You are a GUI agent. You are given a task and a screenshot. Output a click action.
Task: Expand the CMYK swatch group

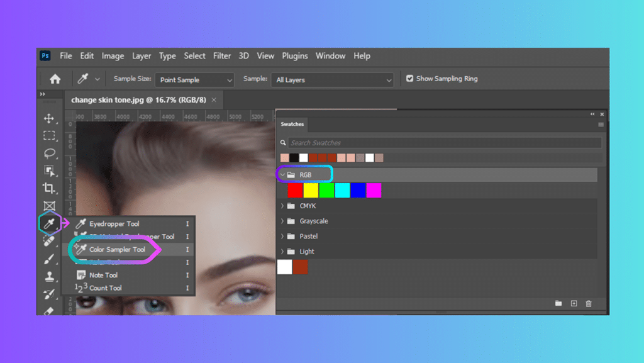pyautogui.click(x=282, y=206)
